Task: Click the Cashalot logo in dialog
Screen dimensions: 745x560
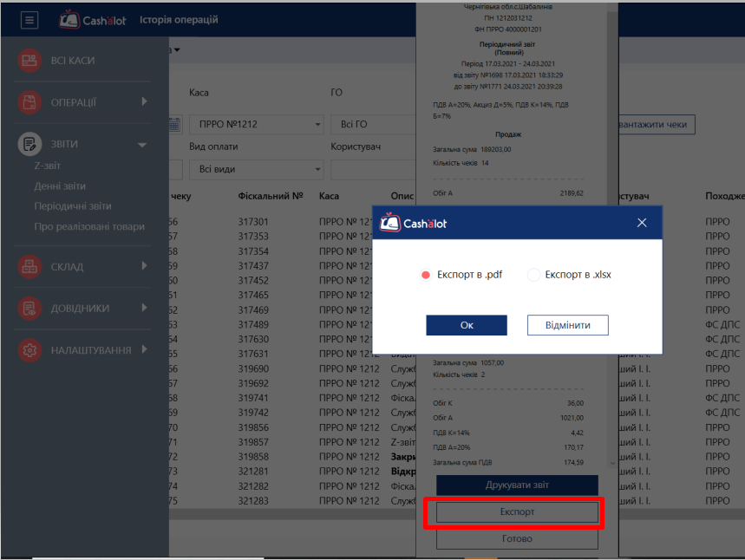Action: pyautogui.click(x=413, y=223)
